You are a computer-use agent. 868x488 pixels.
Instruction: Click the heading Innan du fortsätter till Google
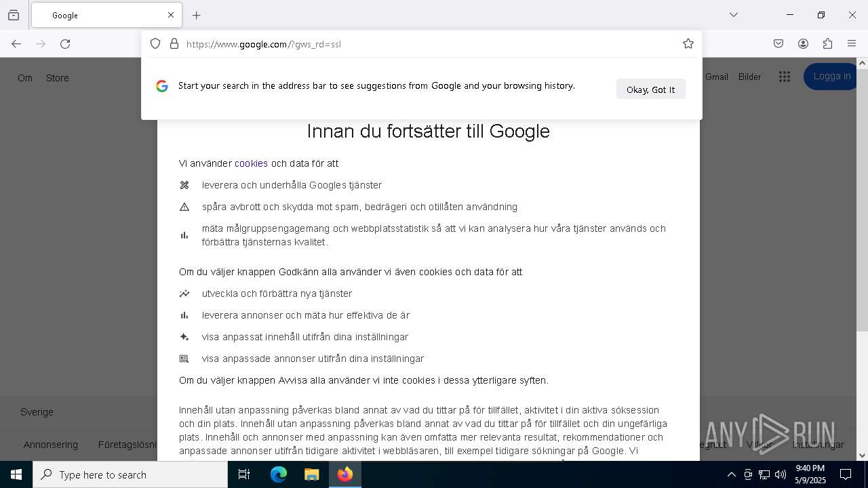[x=428, y=131]
